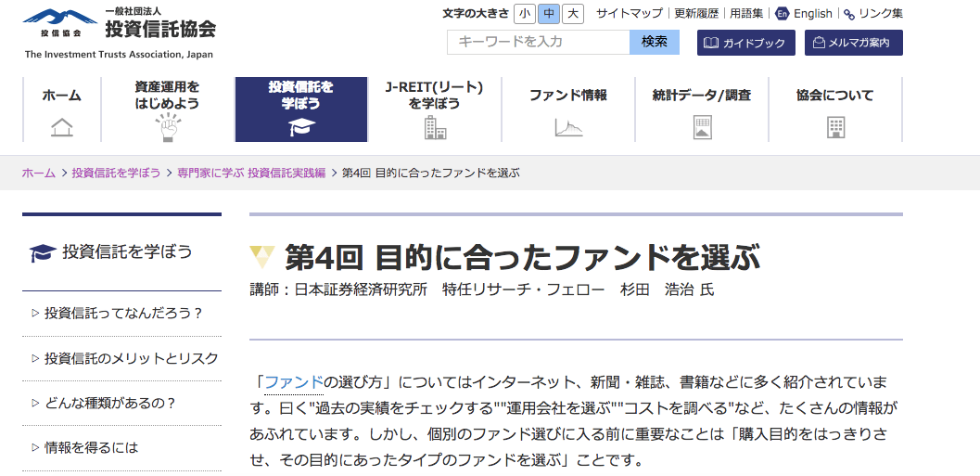980x476 pixels.
Task: Open ファンド情報 navigation tab
Action: (568, 109)
